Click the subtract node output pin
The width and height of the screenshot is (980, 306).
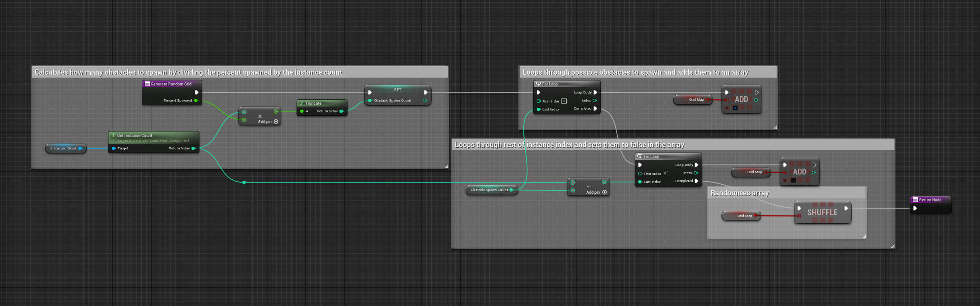pos(604,182)
